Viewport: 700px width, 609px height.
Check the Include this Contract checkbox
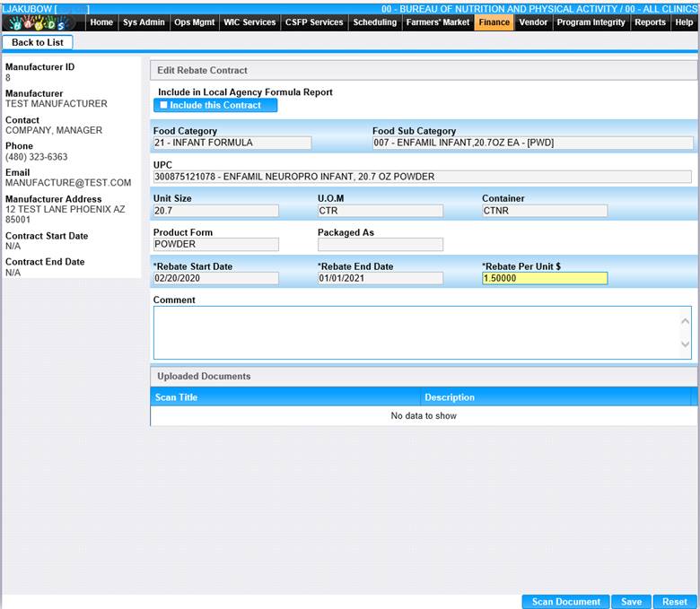tap(164, 105)
